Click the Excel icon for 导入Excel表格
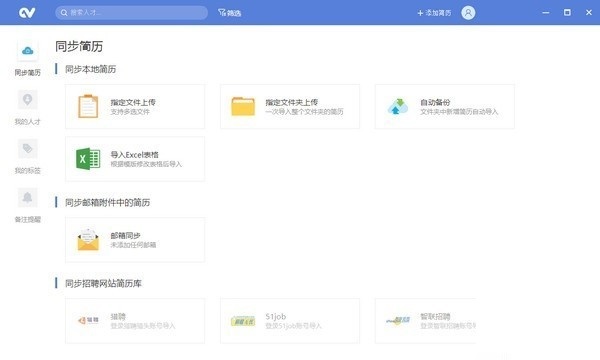The image size is (600, 360). (x=88, y=158)
